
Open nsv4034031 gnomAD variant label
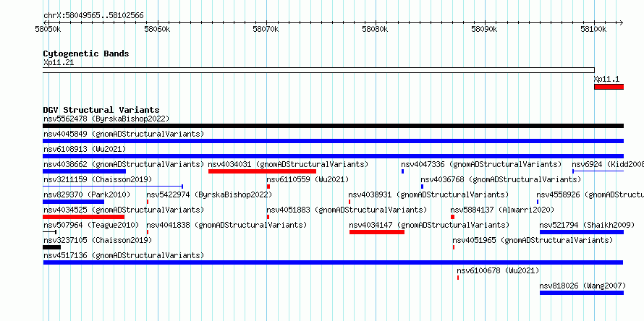click(288, 165)
